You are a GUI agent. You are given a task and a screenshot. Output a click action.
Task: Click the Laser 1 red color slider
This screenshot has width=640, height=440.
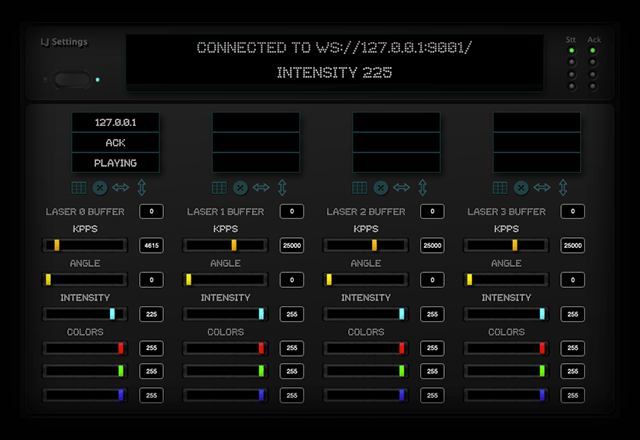pos(226,348)
